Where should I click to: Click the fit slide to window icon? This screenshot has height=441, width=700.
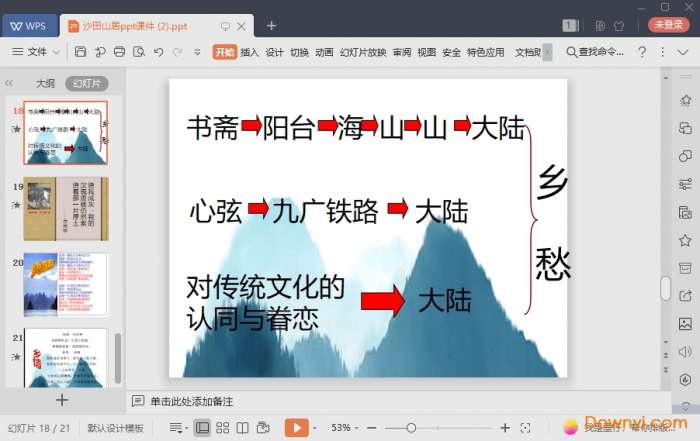[525, 428]
